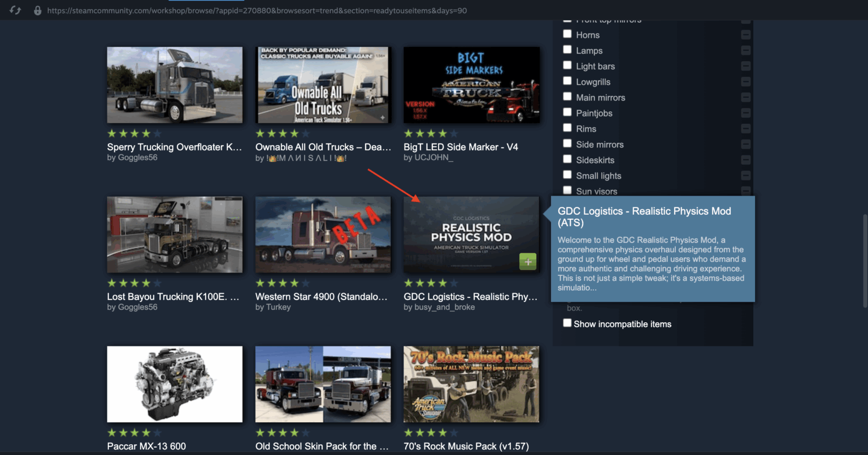Viewport: 868px width, 455px height.
Task: Subscribe to GDC Logistics mod via green plus icon
Action: click(527, 261)
